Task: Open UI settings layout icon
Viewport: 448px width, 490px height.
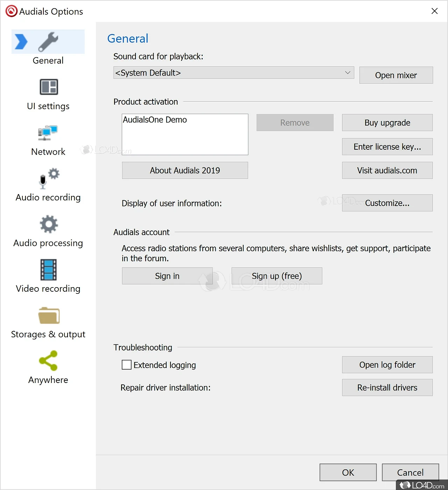Action: click(49, 87)
